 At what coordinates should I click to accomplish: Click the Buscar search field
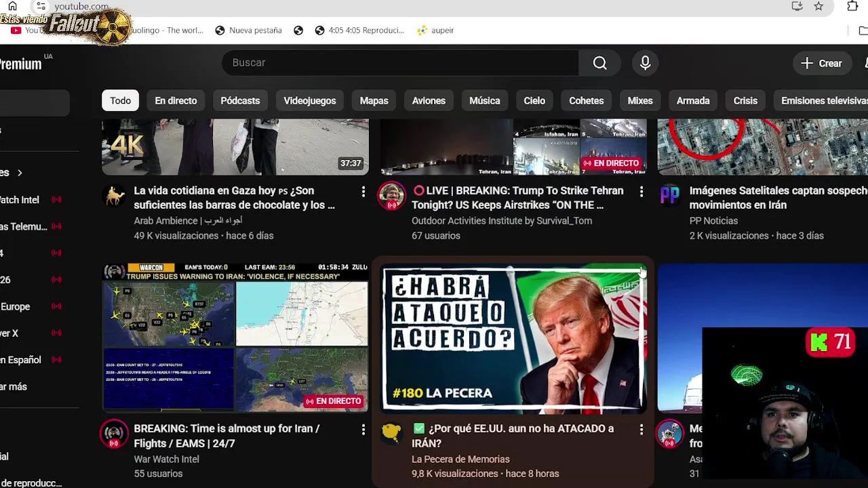click(x=400, y=63)
